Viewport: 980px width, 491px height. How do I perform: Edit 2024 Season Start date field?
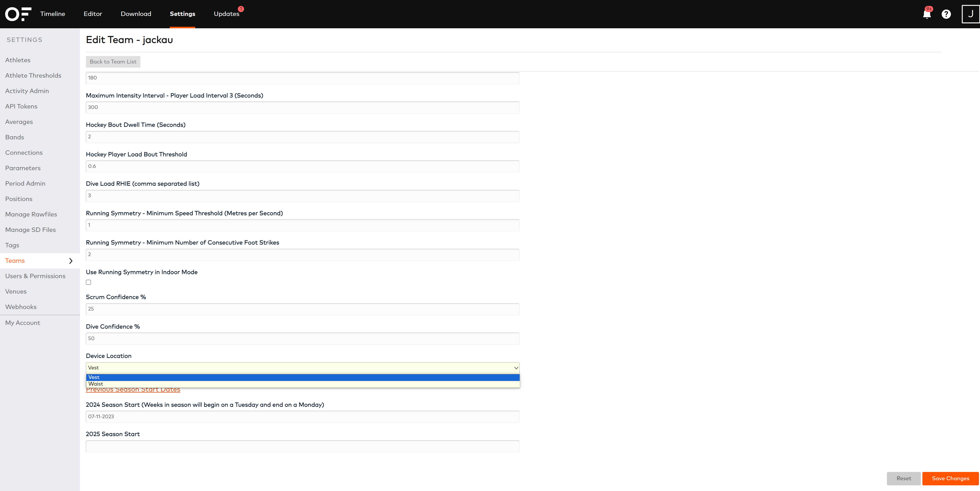[302, 417]
